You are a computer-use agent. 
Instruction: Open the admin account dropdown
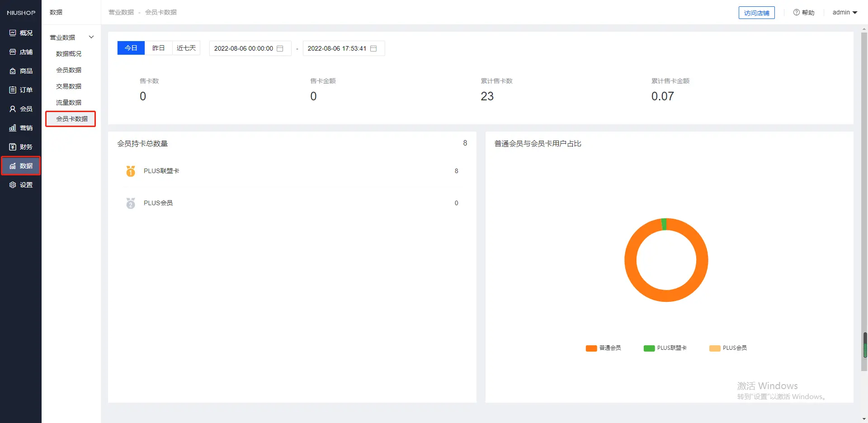(x=844, y=13)
